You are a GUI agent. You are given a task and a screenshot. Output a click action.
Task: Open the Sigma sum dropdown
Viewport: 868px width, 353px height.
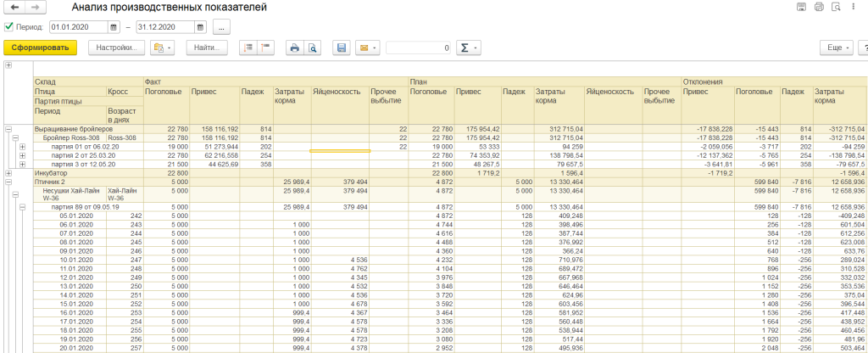(x=469, y=48)
